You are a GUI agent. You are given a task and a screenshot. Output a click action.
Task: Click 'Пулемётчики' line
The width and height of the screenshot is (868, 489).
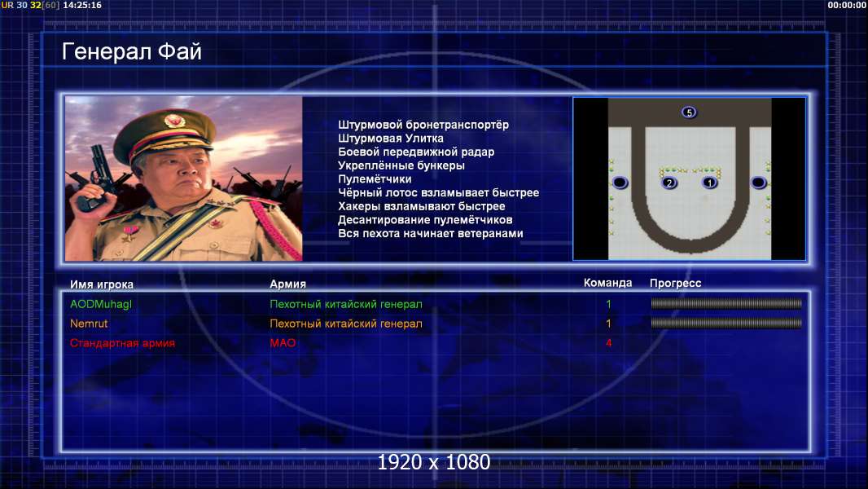point(375,178)
